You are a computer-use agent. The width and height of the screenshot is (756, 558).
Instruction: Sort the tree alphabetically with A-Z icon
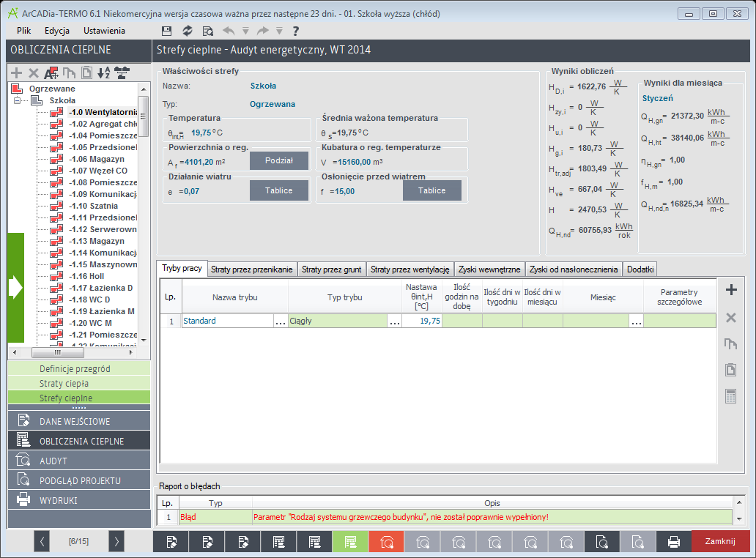pyautogui.click(x=104, y=72)
